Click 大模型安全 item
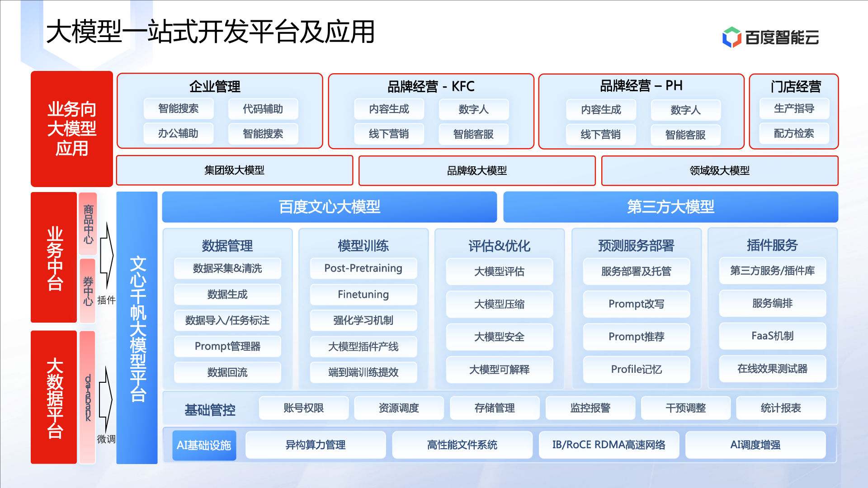Screen dimensions: 868x488 (x=500, y=337)
